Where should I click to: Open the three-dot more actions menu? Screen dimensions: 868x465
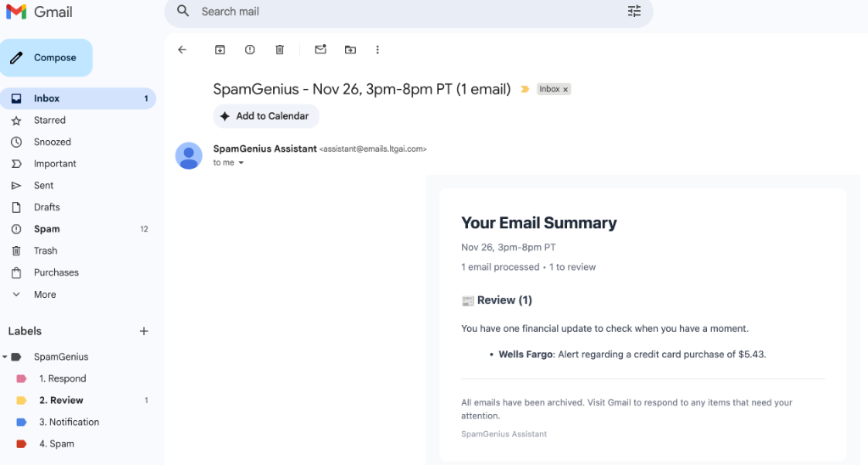point(377,50)
